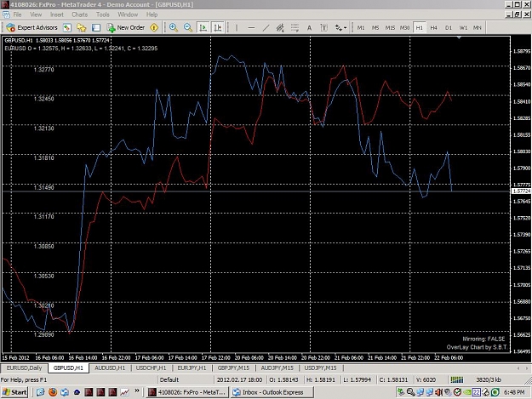The height and width of the screenshot is (399, 532).
Task: Switch to W1 timeframe
Action: (x=463, y=28)
